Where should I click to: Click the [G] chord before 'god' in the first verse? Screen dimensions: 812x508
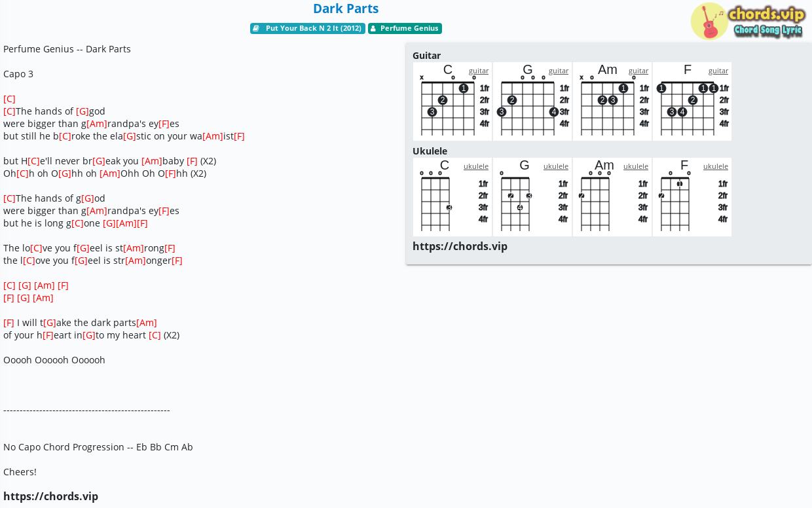[83, 111]
